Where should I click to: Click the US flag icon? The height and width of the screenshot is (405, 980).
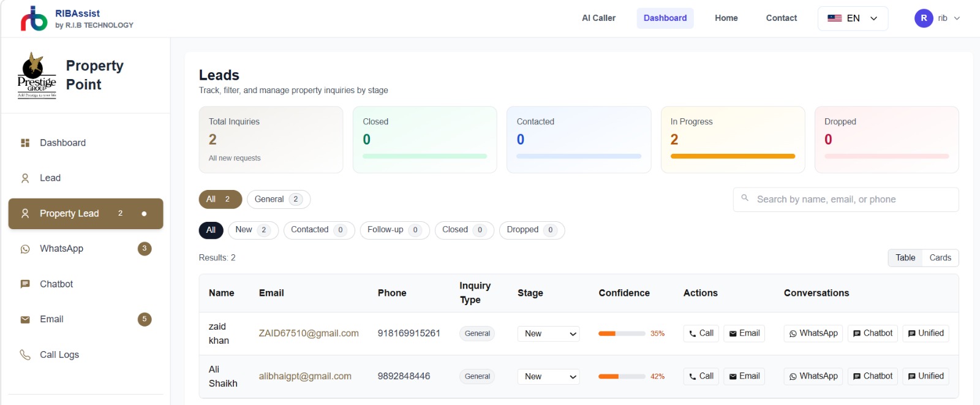click(x=834, y=18)
